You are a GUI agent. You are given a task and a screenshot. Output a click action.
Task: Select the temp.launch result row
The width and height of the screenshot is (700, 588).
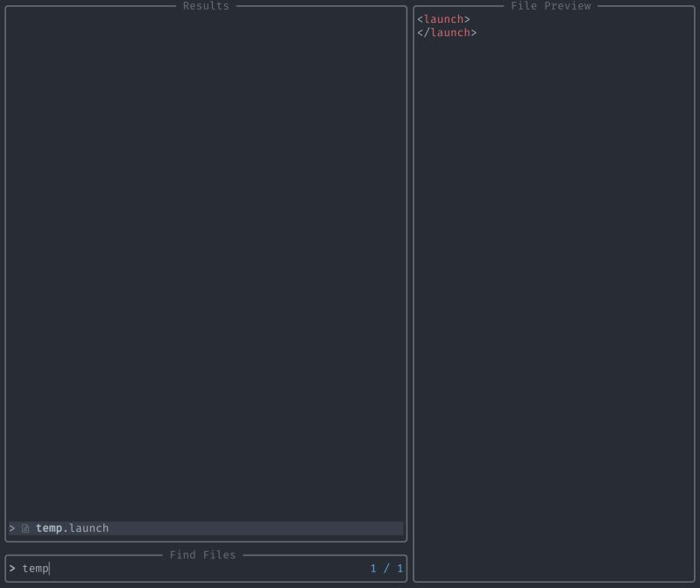(206, 528)
